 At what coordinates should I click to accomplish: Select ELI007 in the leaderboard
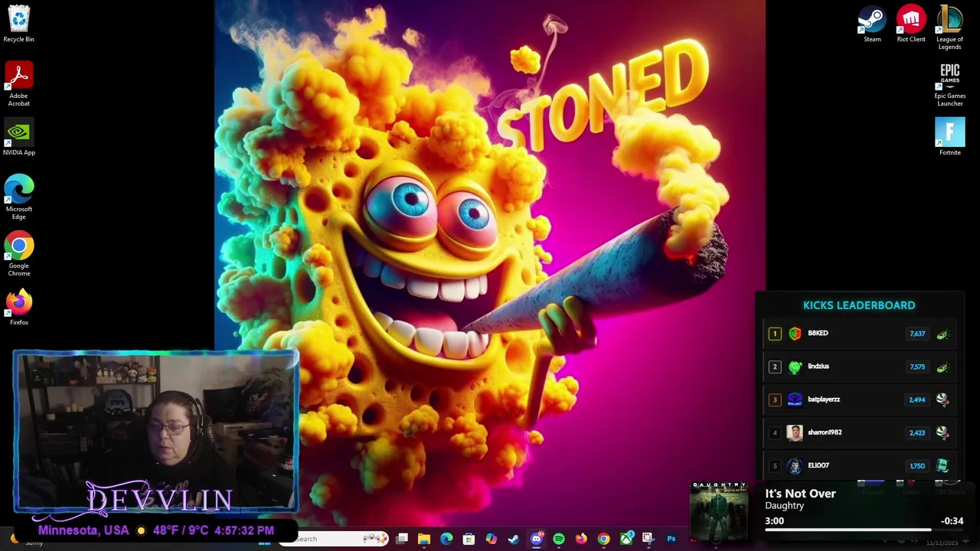coord(859,465)
